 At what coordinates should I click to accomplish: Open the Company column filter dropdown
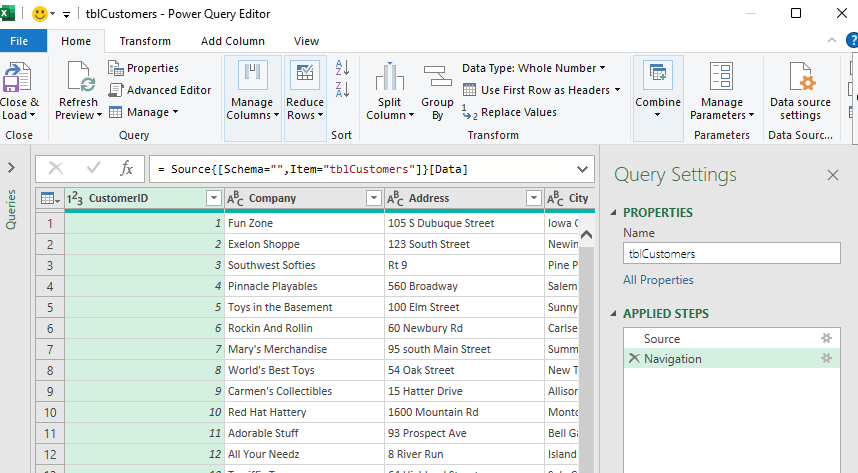coord(374,198)
